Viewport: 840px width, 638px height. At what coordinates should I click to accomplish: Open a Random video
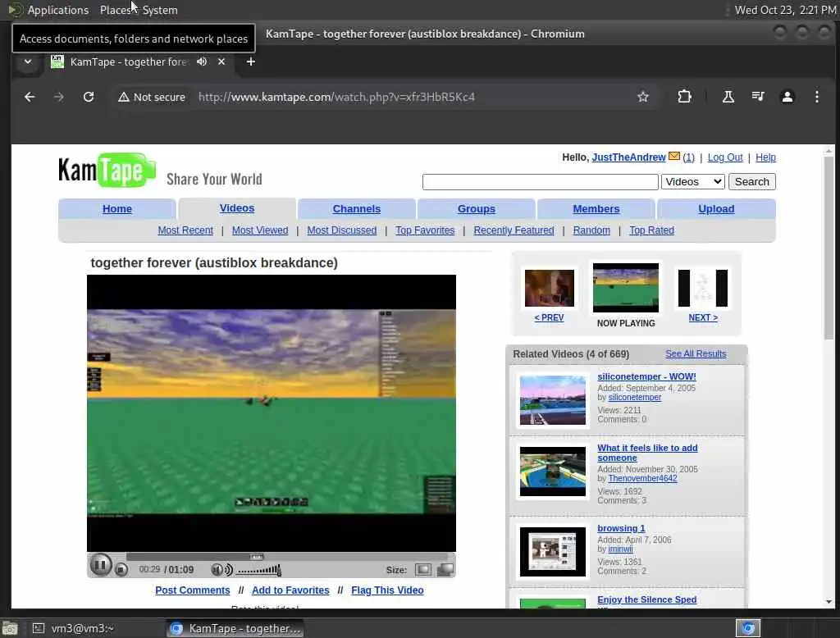(x=591, y=230)
